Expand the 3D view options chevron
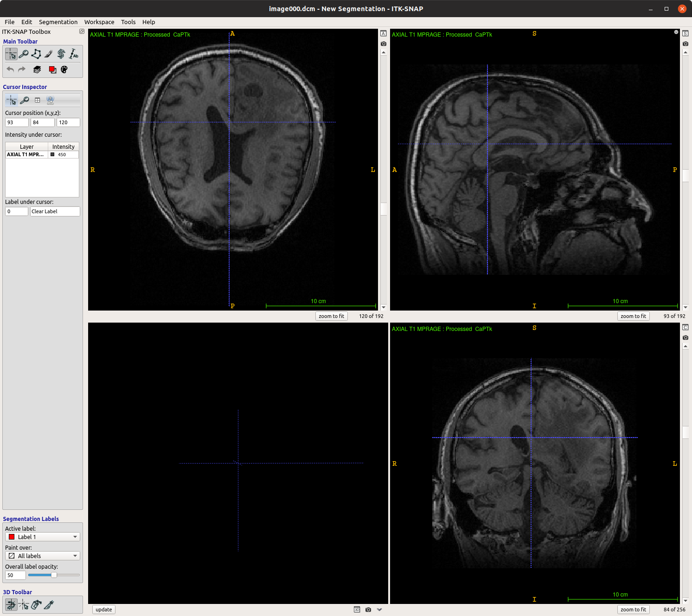Screen dimensions: 692x616 pyautogui.click(x=379, y=610)
